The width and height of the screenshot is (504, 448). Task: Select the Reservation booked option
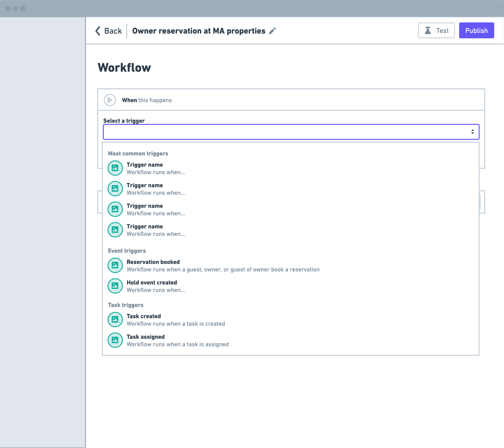(153, 262)
